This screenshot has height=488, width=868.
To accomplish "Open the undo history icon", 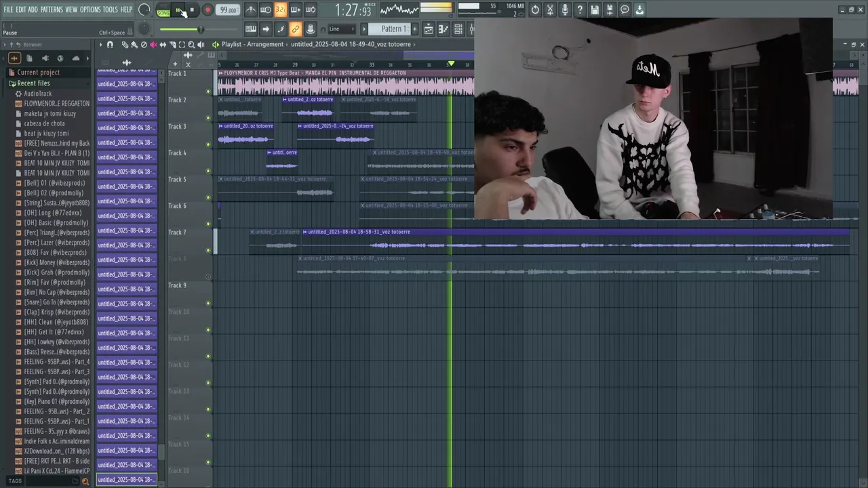I will (x=535, y=9).
